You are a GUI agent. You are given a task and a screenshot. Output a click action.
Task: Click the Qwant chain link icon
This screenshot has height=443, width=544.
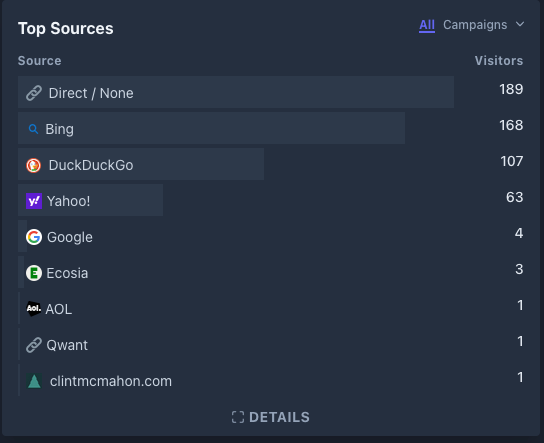click(34, 345)
